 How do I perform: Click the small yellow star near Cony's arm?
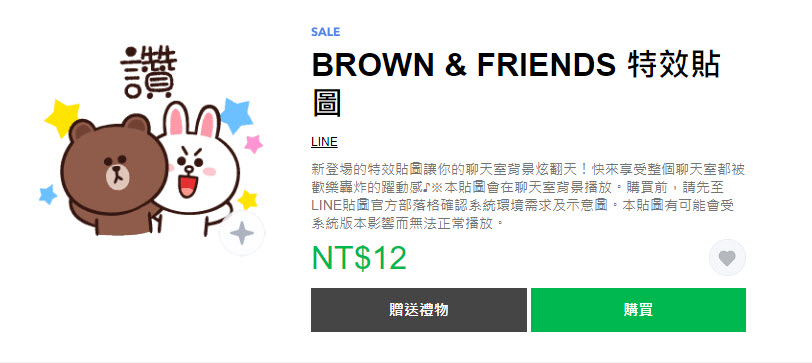click(x=248, y=199)
